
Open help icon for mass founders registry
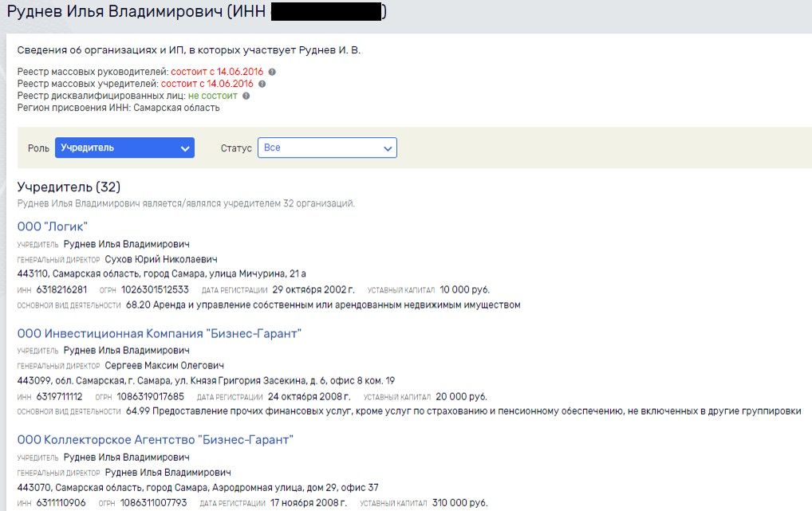coord(262,84)
